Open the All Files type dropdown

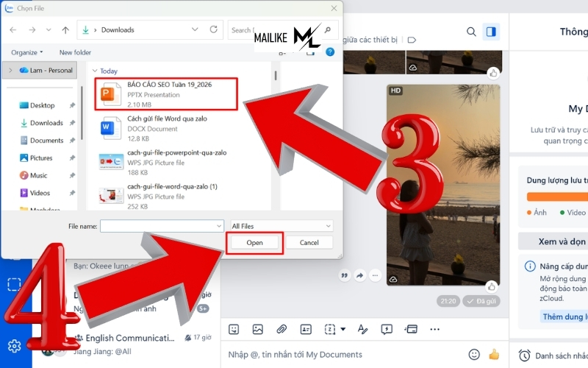282,226
